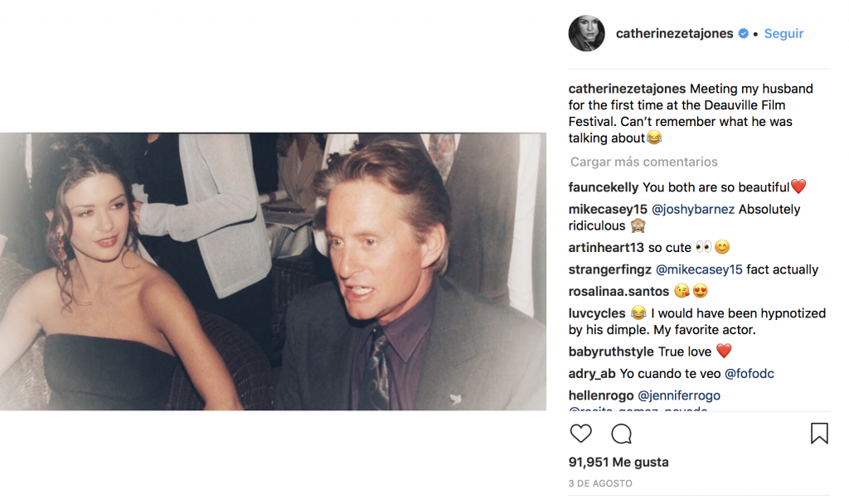Expand comments via Cargar más comentarios
Viewport: 849px width, 504px height.
[643, 162]
